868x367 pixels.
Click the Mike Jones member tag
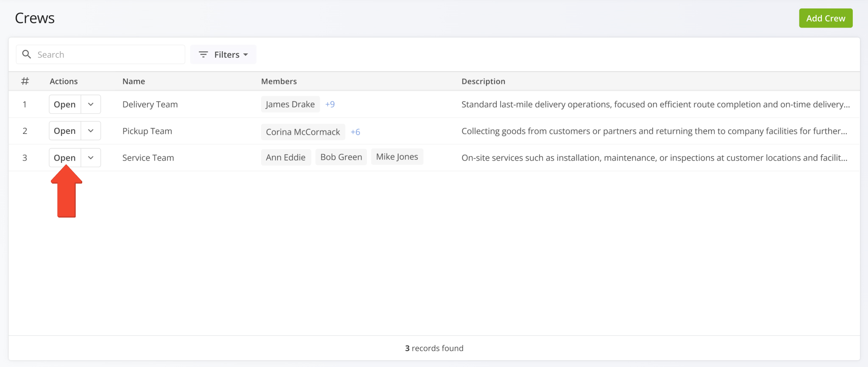[x=397, y=157]
